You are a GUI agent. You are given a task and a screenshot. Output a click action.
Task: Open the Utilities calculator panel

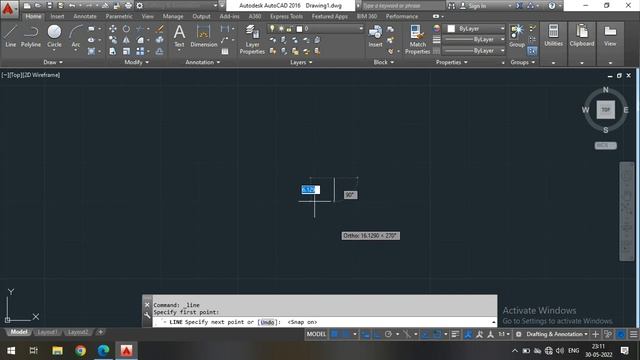553,35
